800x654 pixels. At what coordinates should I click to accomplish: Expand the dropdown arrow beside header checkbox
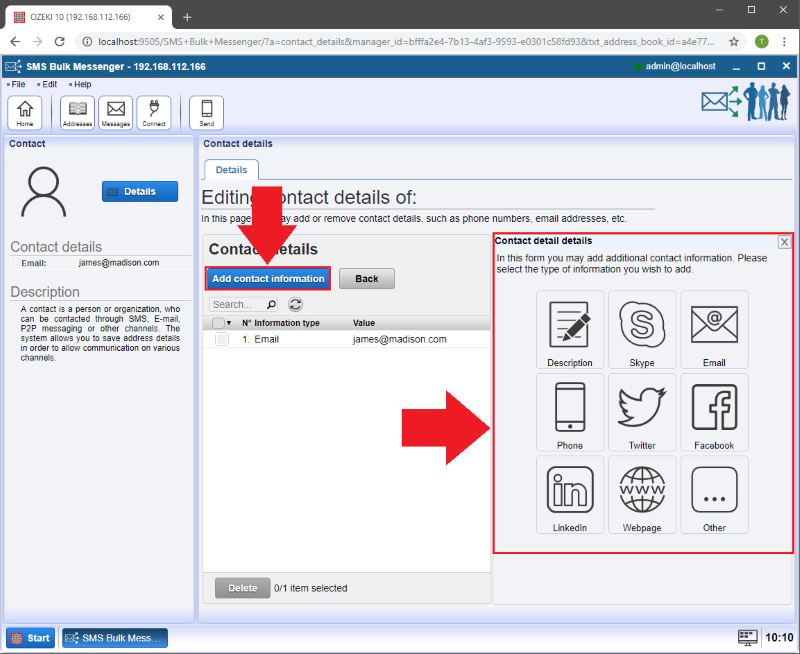pyautogui.click(x=229, y=323)
